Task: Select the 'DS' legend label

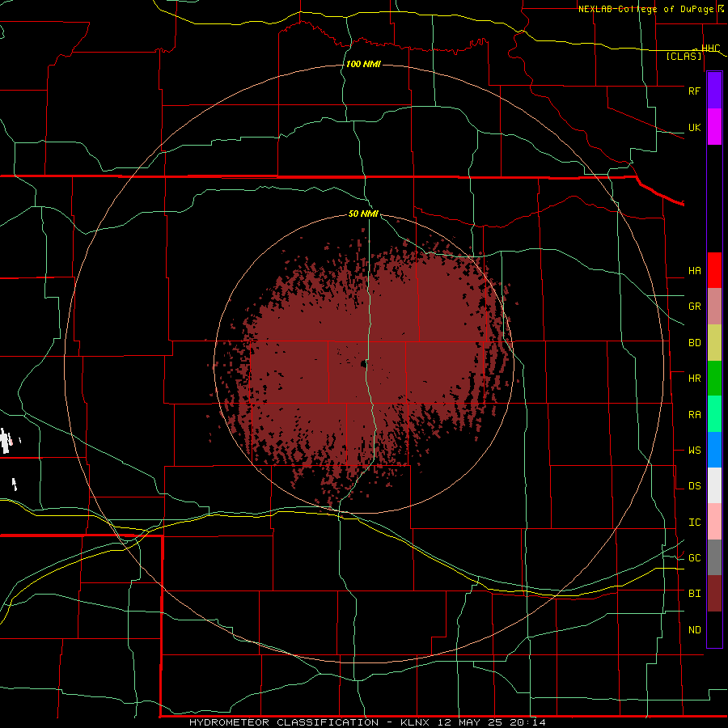Action: point(694,486)
